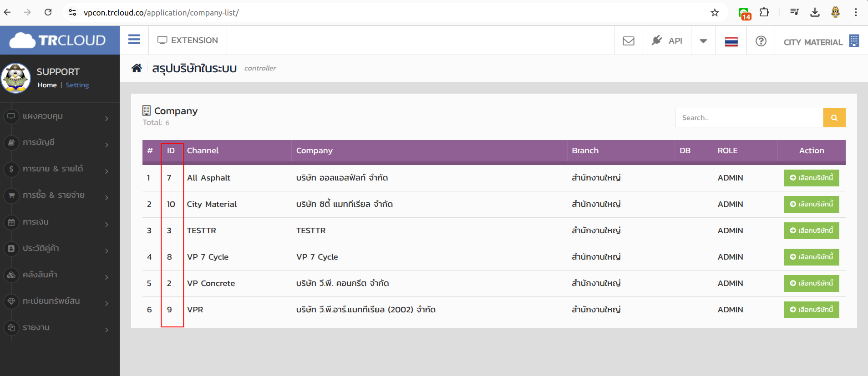Expand รายงาน sidebar menu
The image size is (868, 376).
click(x=60, y=328)
